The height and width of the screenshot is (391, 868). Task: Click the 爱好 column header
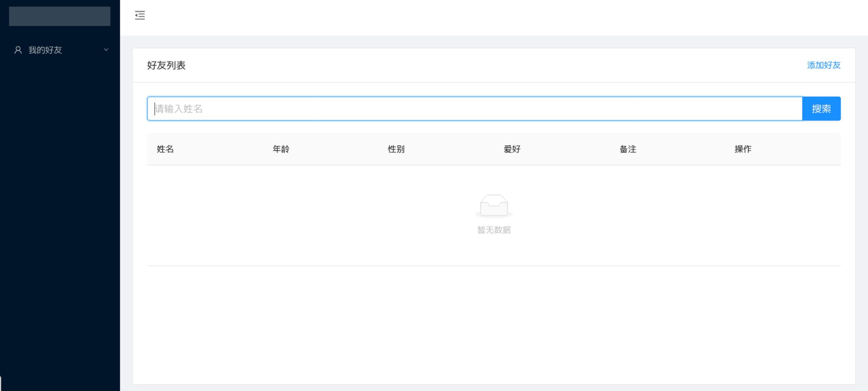point(512,149)
